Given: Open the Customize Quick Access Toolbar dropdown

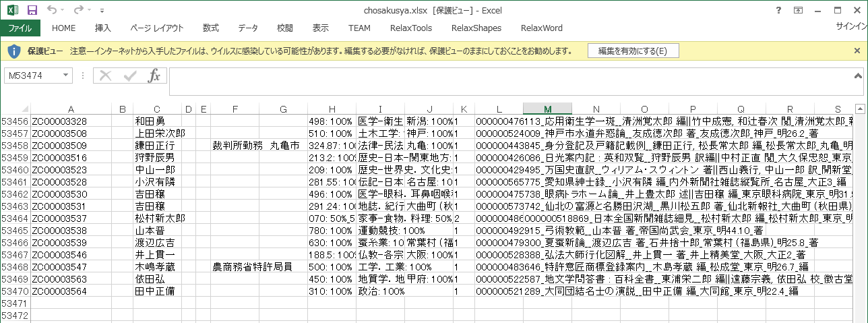Looking at the screenshot, I should coord(102,11).
